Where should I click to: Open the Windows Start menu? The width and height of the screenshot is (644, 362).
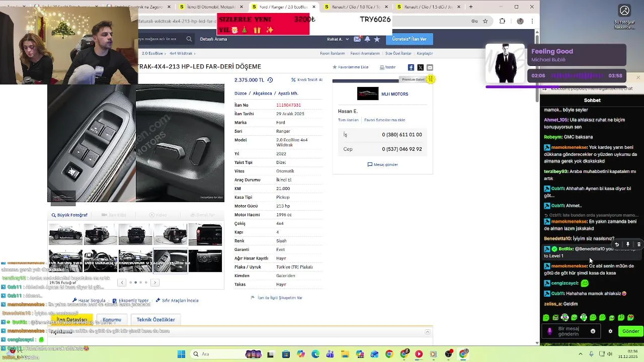(x=181, y=354)
